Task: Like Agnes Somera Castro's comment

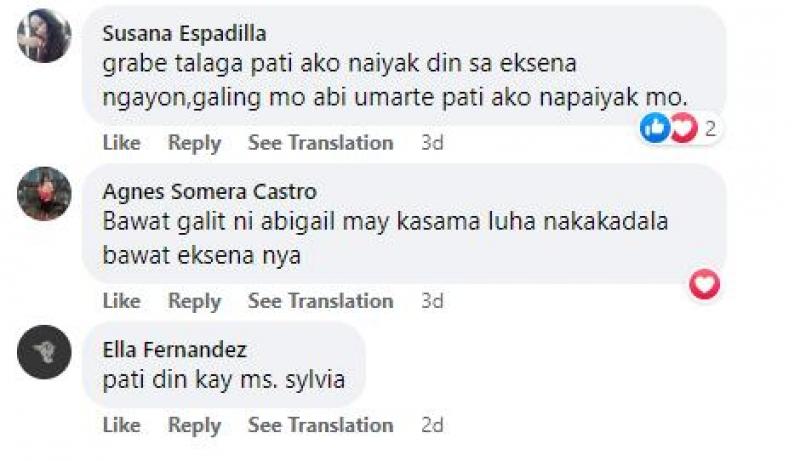Action: pyautogui.click(x=121, y=301)
